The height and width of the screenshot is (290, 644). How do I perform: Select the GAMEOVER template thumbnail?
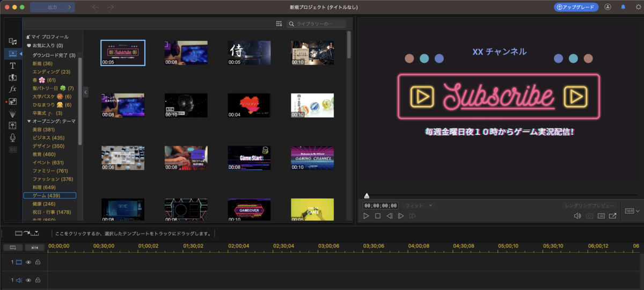(x=249, y=210)
